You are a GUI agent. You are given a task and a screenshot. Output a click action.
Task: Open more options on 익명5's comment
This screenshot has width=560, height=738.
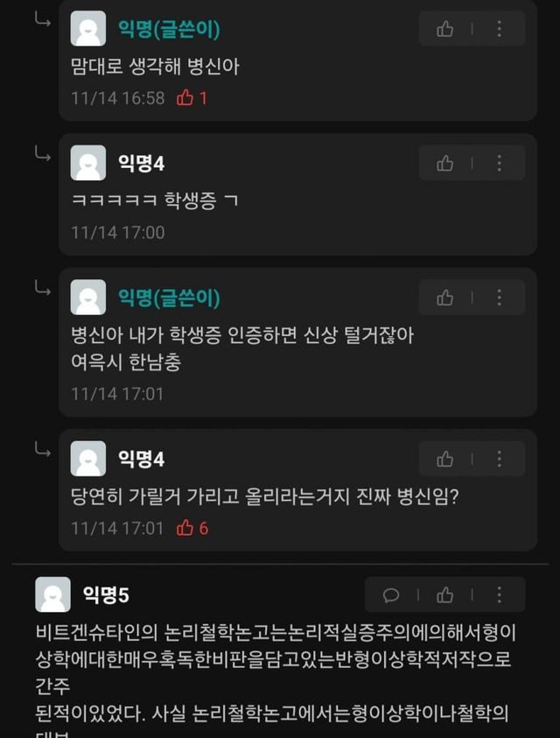tap(500, 595)
